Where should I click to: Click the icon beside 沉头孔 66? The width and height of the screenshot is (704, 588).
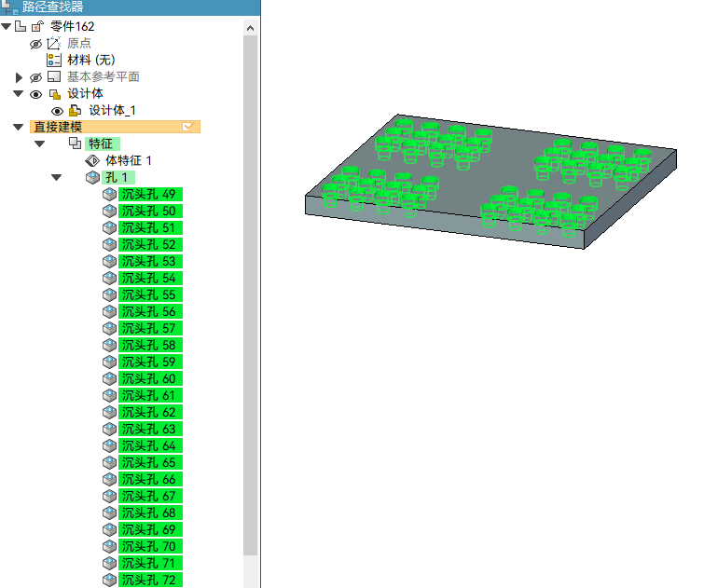point(109,479)
